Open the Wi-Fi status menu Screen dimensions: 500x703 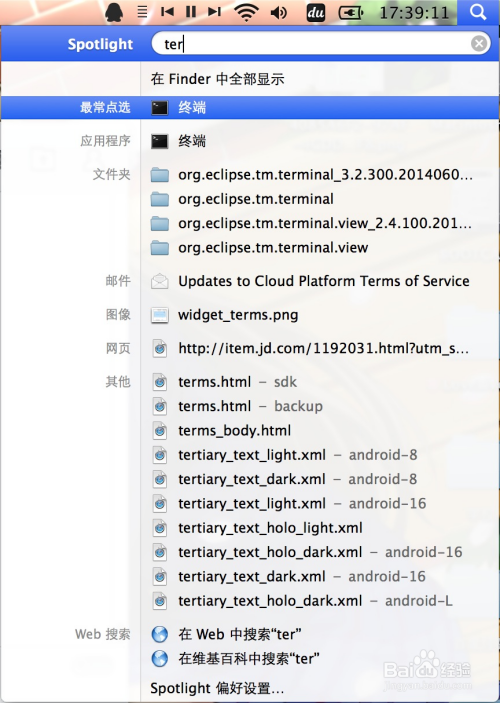[x=246, y=12]
